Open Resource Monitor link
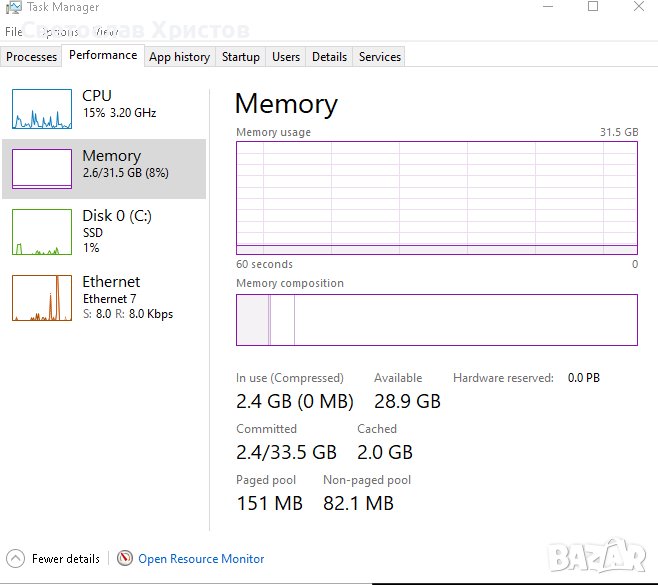The image size is (658, 585). pyautogui.click(x=201, y=559)
